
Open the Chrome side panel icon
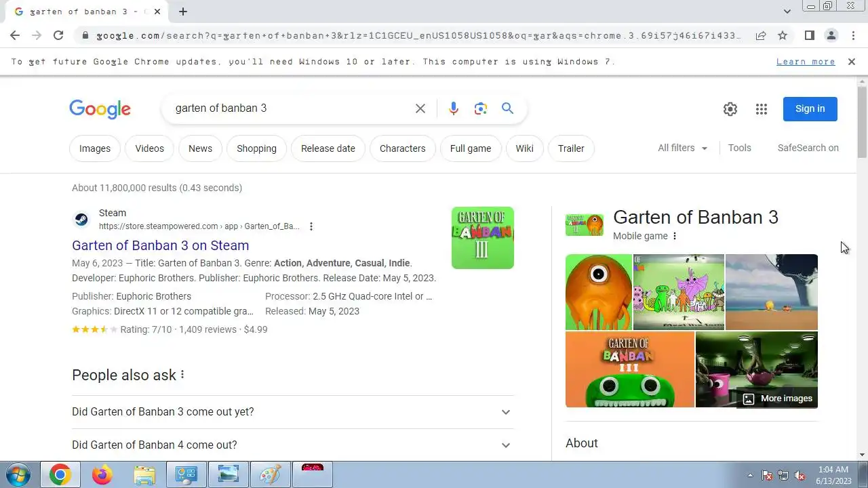809,35
